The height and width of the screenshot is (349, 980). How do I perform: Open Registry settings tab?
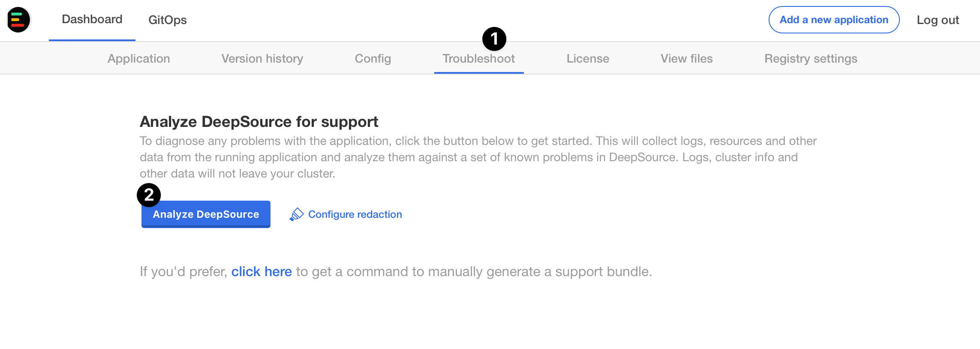[x=811, y=59]
